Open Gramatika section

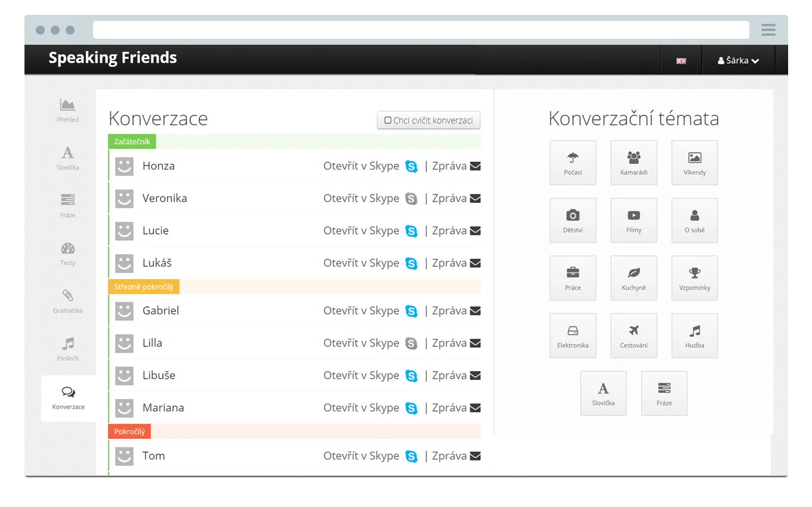click(x=68, y=301)
